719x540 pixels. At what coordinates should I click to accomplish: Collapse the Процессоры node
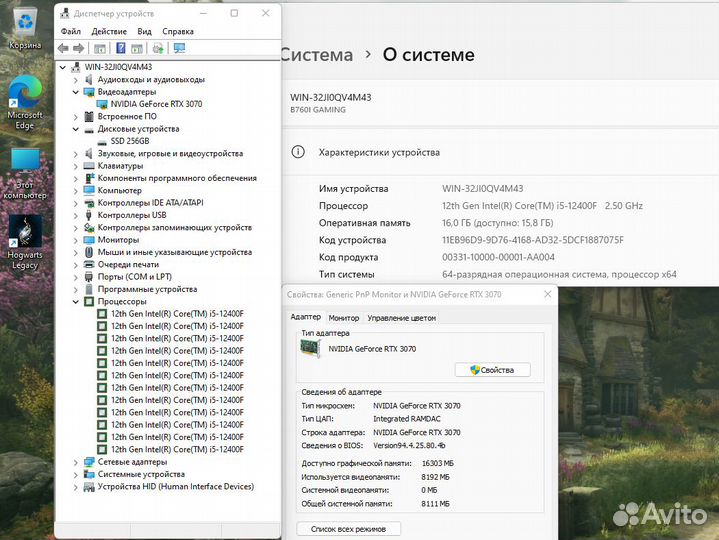(76, 302)
